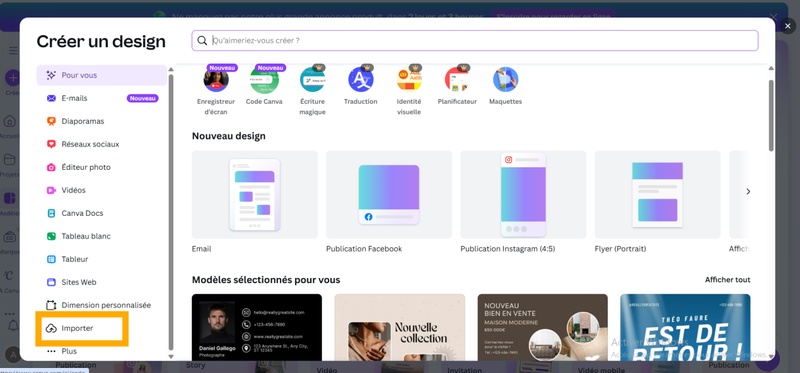This screenshot has width=800, height=373.
Task: Show next designs with carousel arrow
Action: [x=748, y=192]
